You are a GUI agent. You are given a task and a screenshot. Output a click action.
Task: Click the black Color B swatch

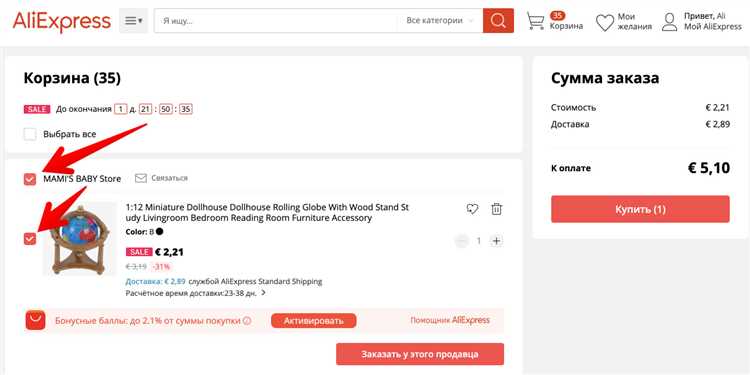click(159, 232)
